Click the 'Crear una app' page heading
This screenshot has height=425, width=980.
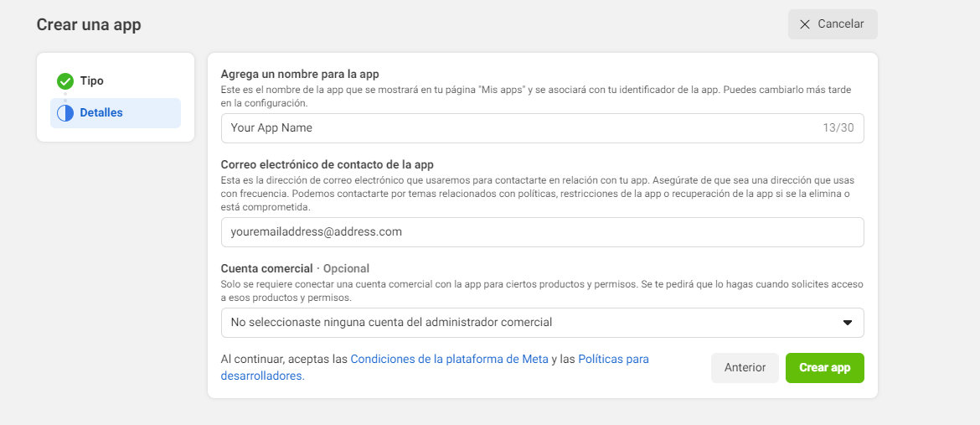tap(89, 25)
